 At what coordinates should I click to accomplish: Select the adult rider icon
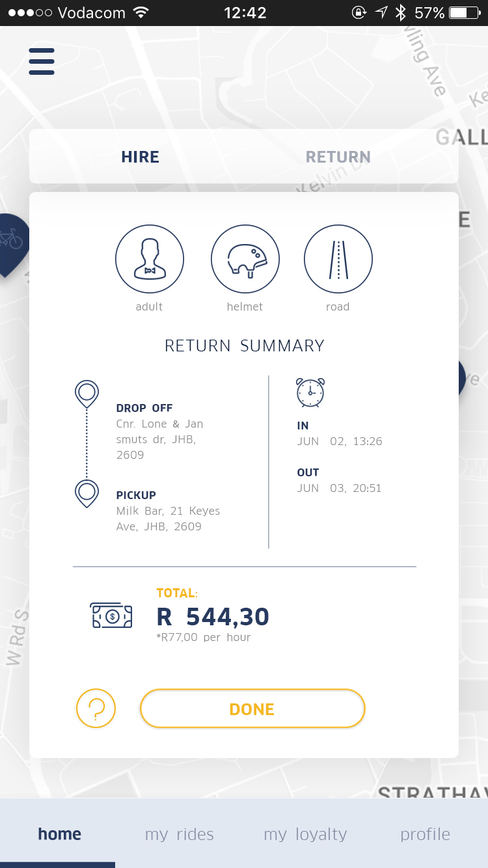coord(150,260)
